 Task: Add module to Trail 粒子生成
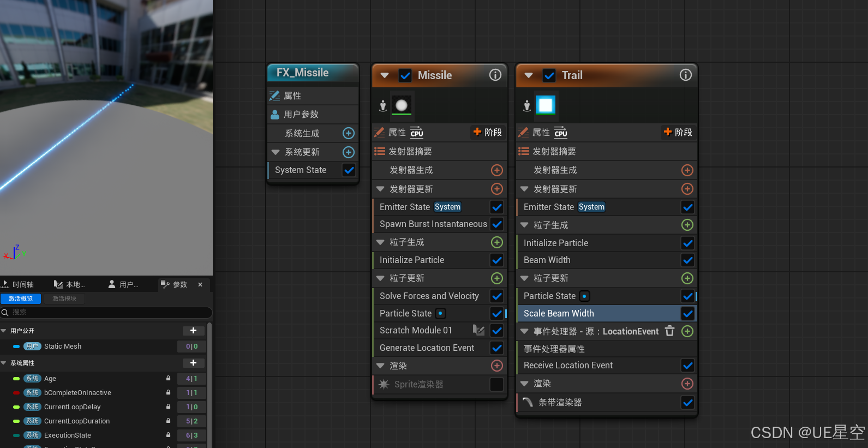(x=687, y=225)
